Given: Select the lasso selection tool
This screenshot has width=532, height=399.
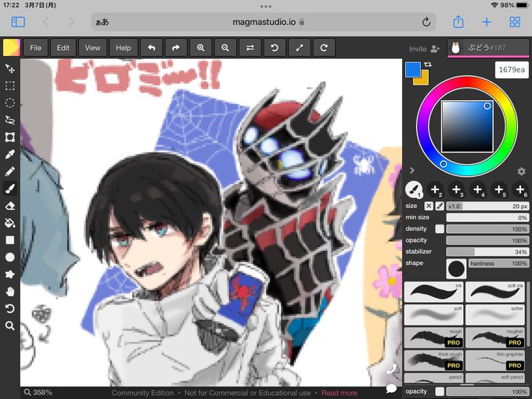Looking at the screenshot, I should 10,120.
